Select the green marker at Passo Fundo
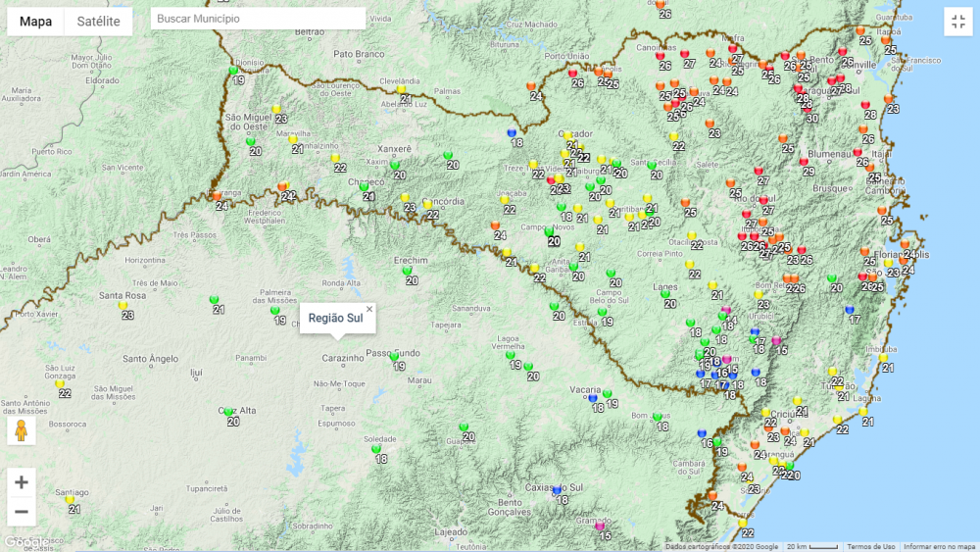Screen dimensions: 980x552 tap(394, 357)
